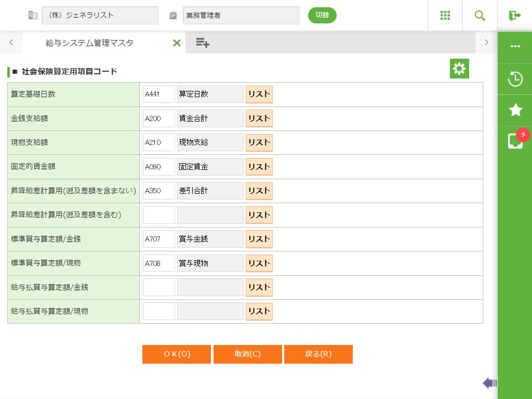
Task: Click the OK(O) button
Action: (x=177, y=354)
